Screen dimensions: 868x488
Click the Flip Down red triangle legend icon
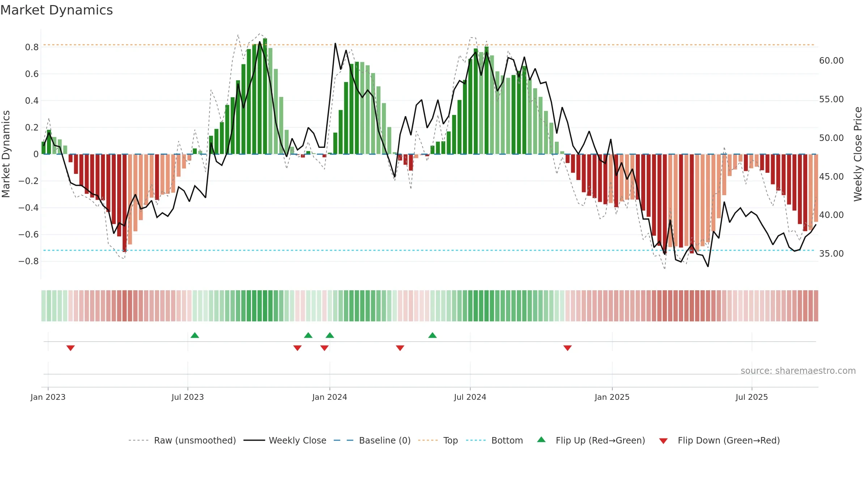663,441
